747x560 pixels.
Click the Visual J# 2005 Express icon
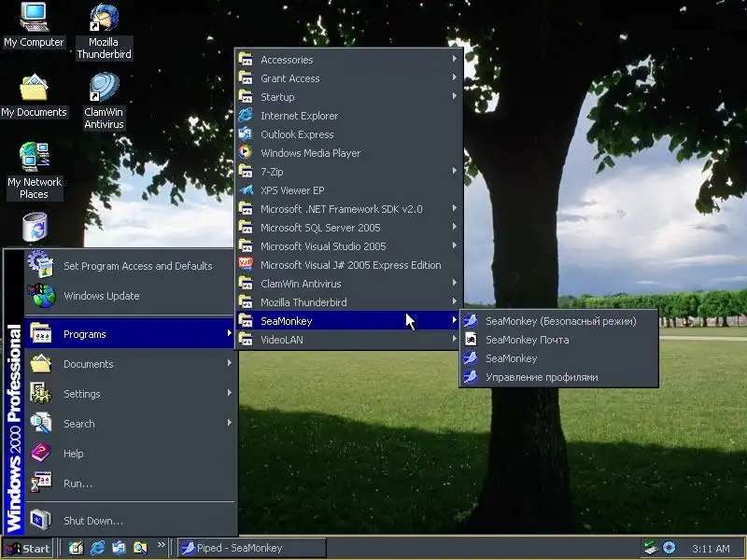(x=246, y=264)
